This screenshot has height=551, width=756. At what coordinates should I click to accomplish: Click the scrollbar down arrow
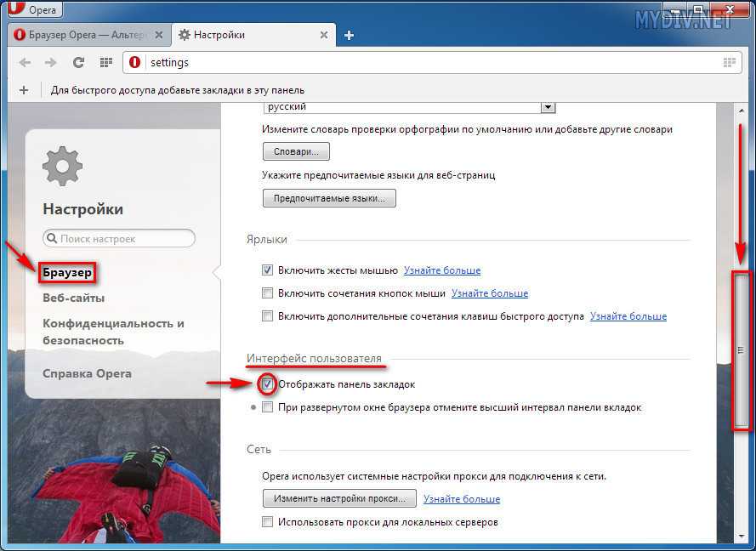(742, 536)
